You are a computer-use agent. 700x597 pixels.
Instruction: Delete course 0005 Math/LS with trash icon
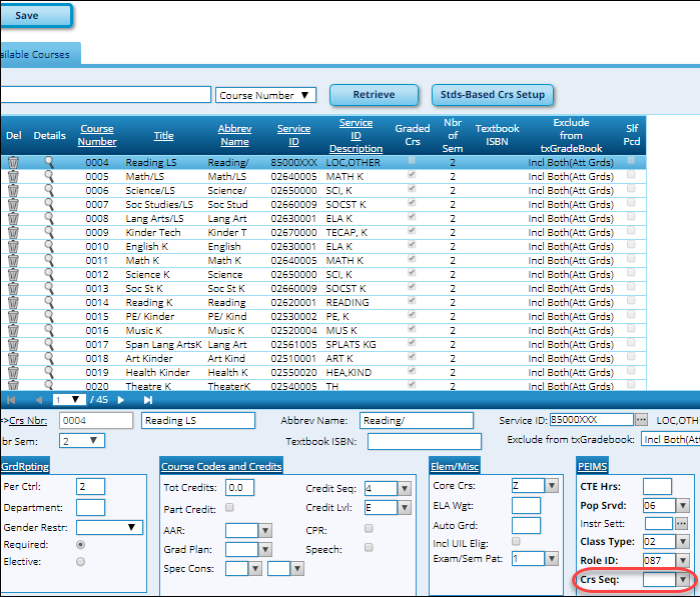(13, 176)
